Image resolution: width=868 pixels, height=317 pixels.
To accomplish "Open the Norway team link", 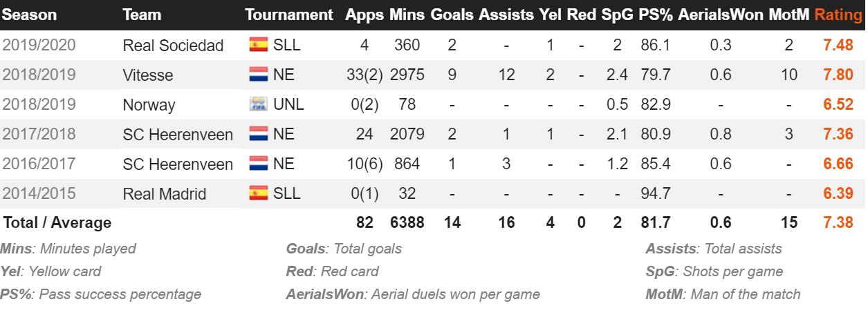I will tap(149, 105).
